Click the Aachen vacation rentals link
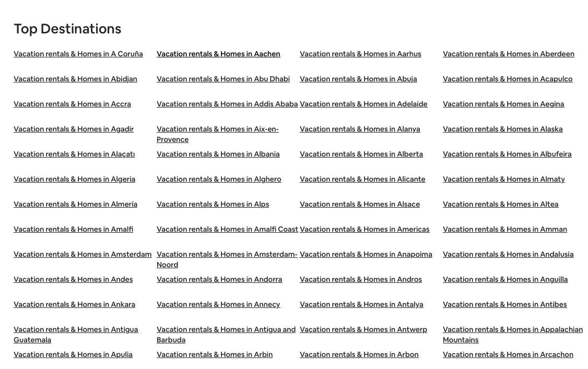Viewport: 588px width, 369px height. point(218,54)
